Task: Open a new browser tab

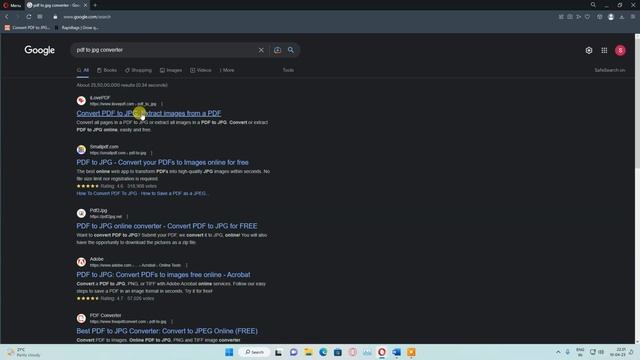Action: click(95, 5)
